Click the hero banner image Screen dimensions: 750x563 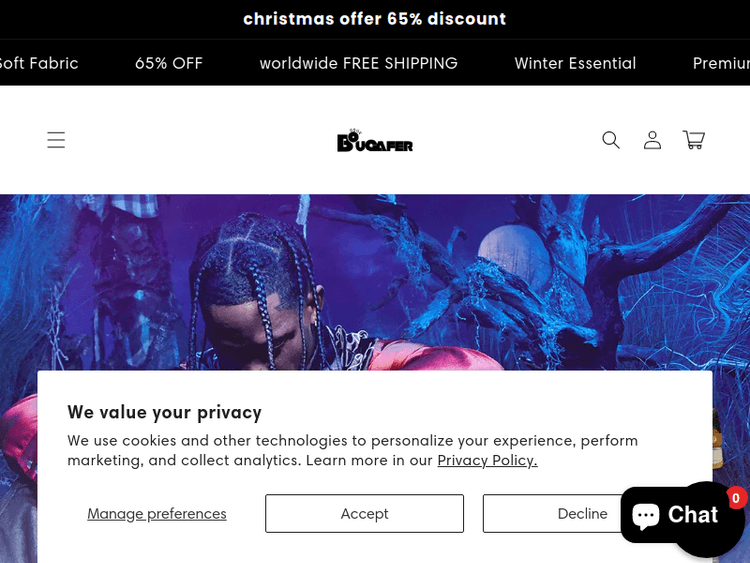pos(375,282)
